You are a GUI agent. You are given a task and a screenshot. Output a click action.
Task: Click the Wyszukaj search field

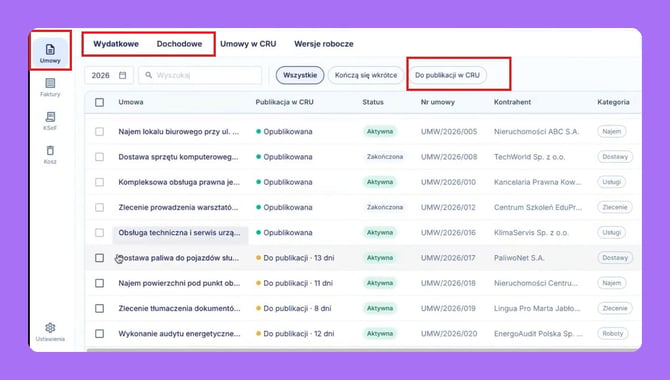click(x=200, y=75)
